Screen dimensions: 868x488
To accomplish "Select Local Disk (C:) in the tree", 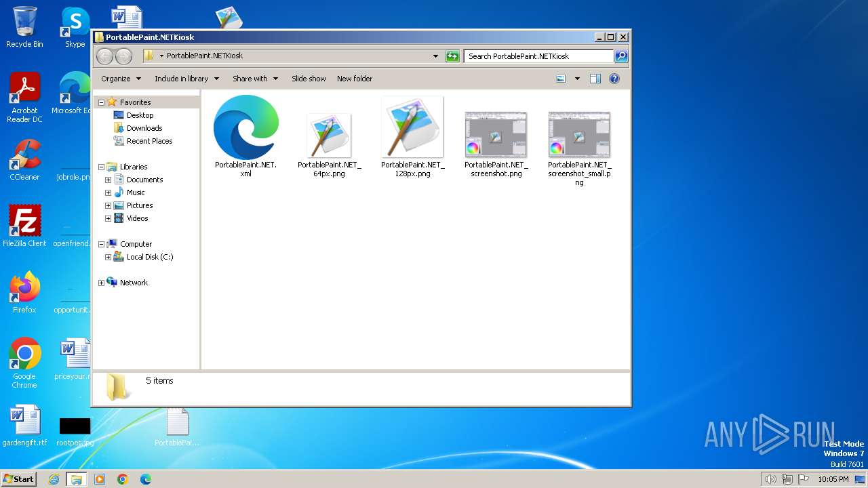I will pos(149,257).
